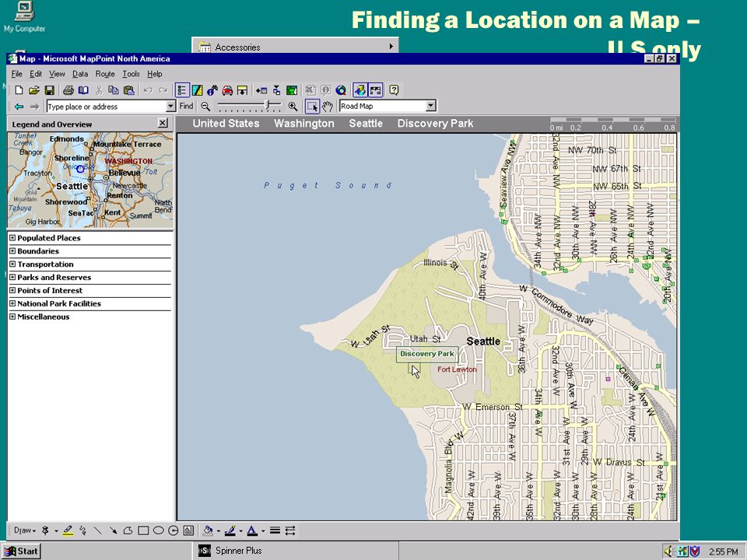Image resolution: width=747 pixels, height=560 pixels.
Task: Jump to United States in location bar
Action: (x=226, y=124)
